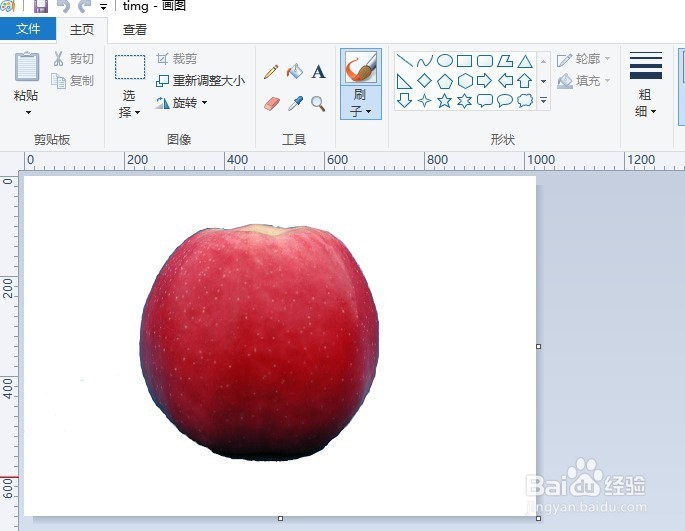
Task: Click the 裁剪 crop button
Action: tap(177, 59)
